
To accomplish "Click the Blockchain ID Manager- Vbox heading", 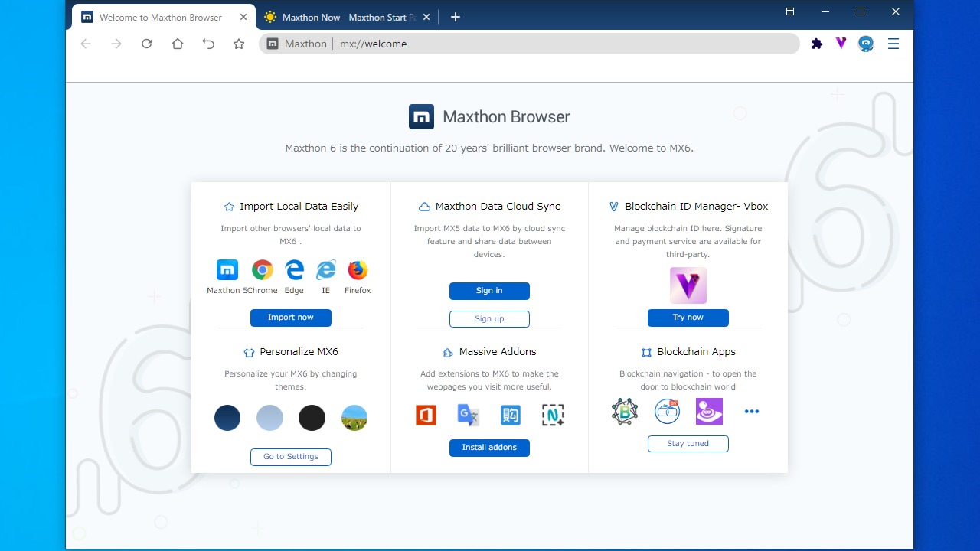I will click(x=697, y=207).
